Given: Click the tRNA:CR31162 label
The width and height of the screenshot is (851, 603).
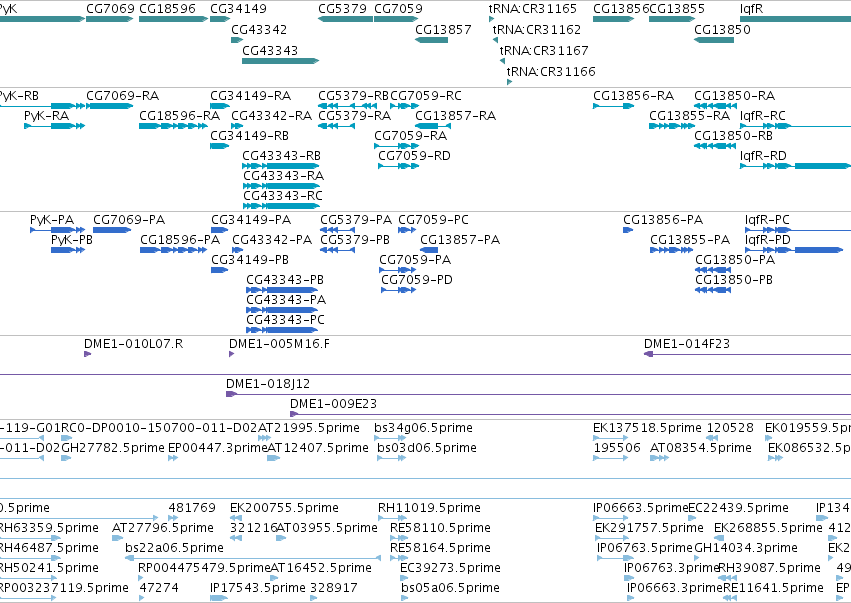Looking at the screenshot, I should click(x=537, y=29).
